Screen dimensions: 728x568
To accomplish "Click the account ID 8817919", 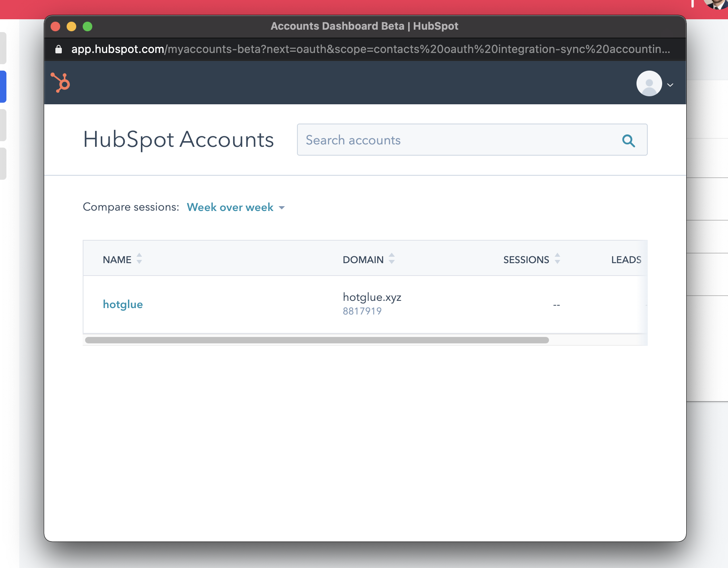I will [x=362, y=311].
